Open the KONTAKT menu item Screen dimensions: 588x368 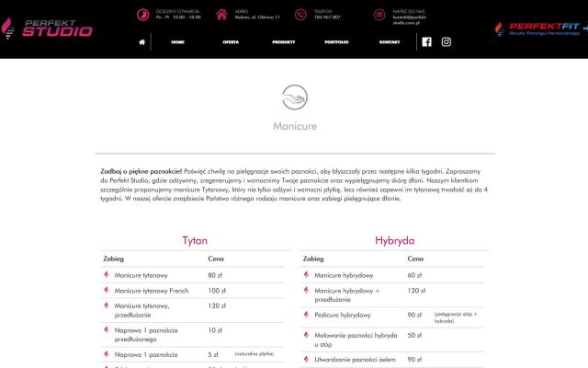[x=390, y=42]
